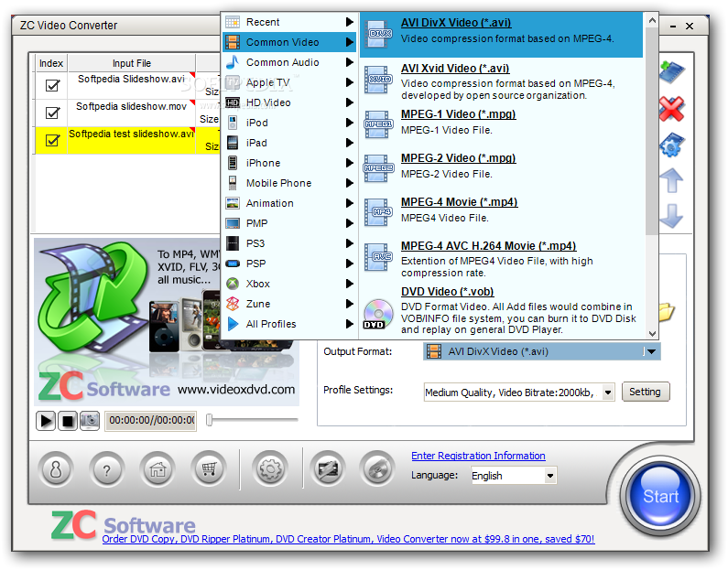The height and width of the screenshot is (570, 728).
Task: Expand the Common Audio submenu arrow
Action: [x=350, y=62]
